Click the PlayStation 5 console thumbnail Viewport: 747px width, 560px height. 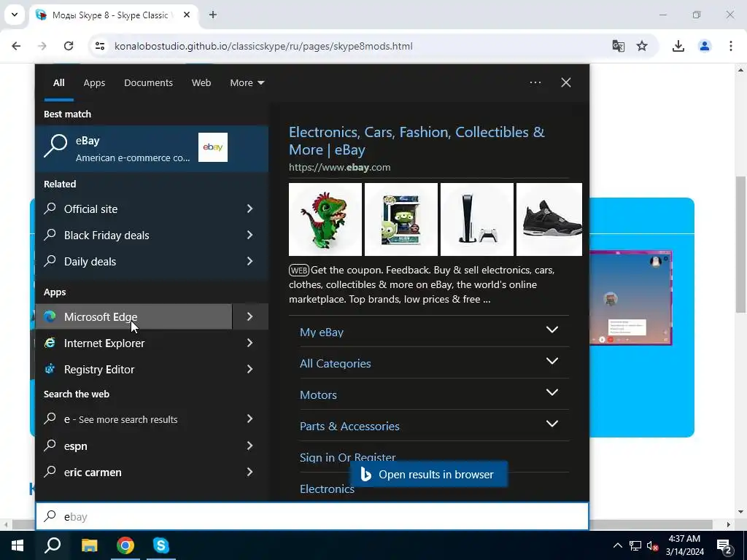[477, 219]
